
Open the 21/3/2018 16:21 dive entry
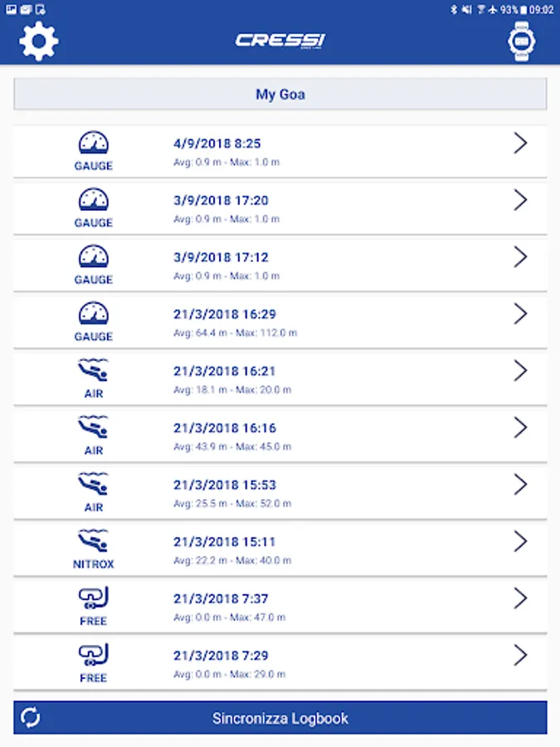(280, 378)
